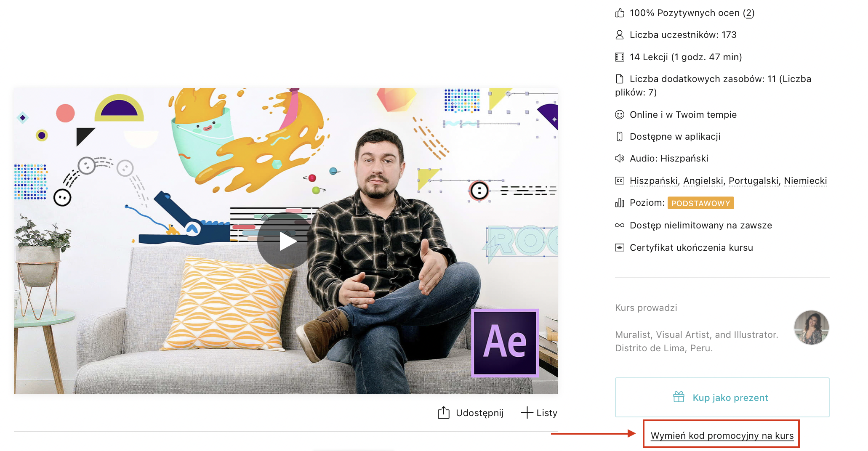868x451 pixels.
Task: Click the plus icon beside Listy
Action: click(527, 413)
